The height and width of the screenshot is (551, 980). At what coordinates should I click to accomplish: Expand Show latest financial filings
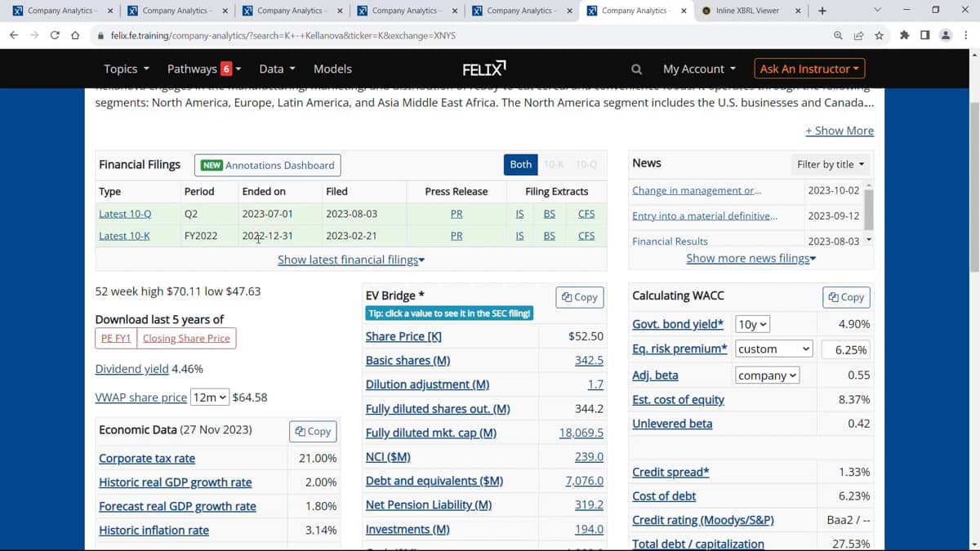pos(351,260)
